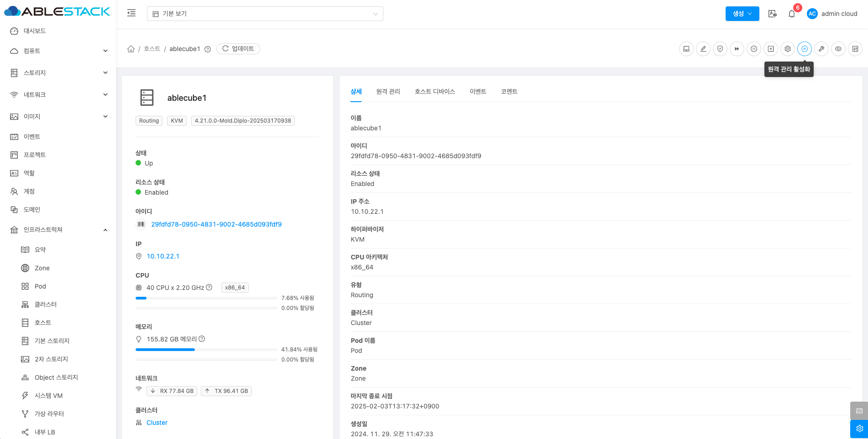This screenshot has width=868, height=439.
Task: Click the pencil edit host icon
Action: click(x=703, y=49)
